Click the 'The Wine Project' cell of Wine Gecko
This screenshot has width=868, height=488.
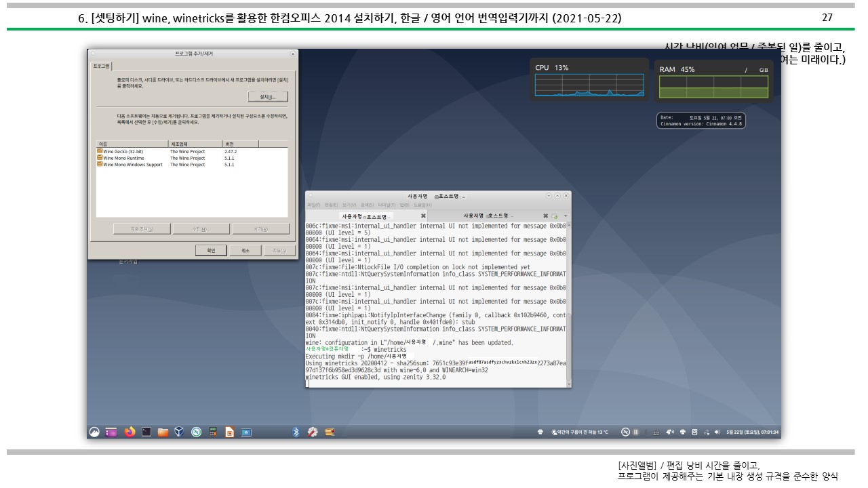point(187,151)
